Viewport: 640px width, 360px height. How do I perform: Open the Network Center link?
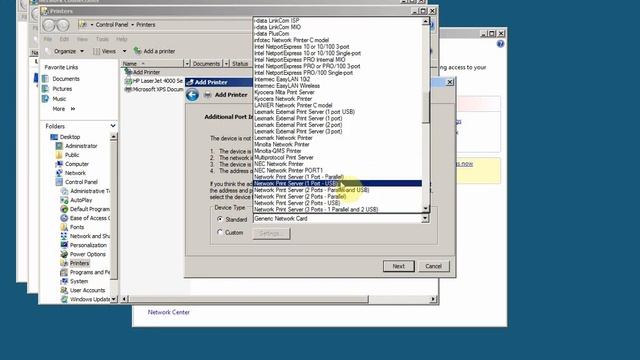169,312
